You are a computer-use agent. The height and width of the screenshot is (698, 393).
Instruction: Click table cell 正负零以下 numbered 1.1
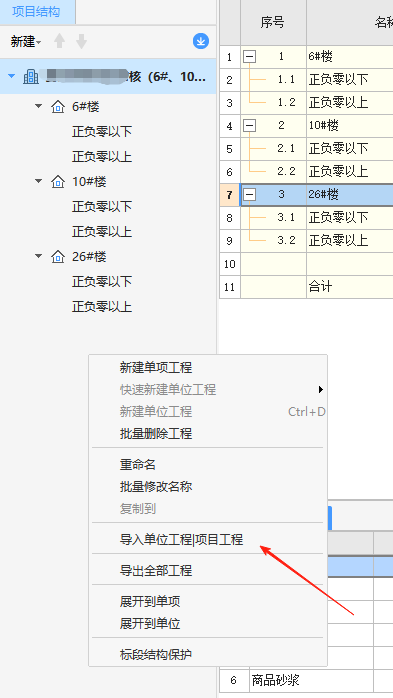pyautogui.click(x=349, y=80)
